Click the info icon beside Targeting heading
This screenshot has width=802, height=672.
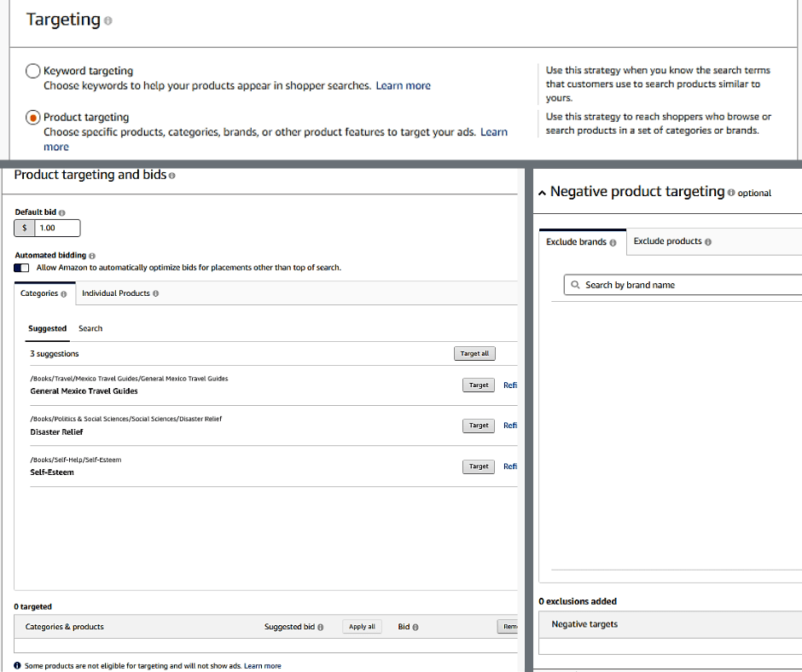click(x=108, y=21)
